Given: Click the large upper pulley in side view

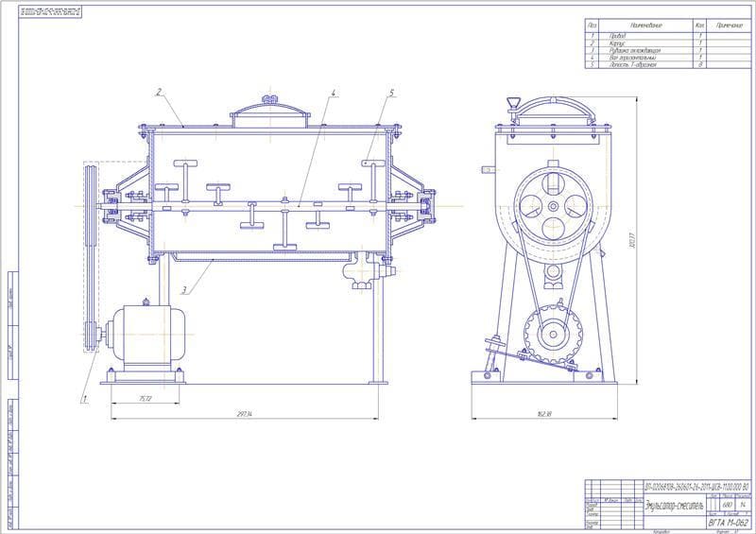Looking at the screenshot, I should [553, 206].
